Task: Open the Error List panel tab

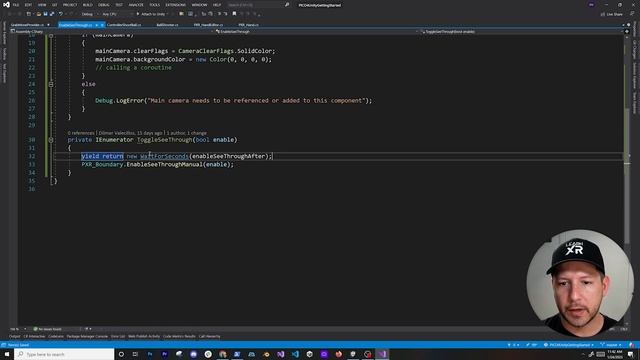Action: (118, 336)
